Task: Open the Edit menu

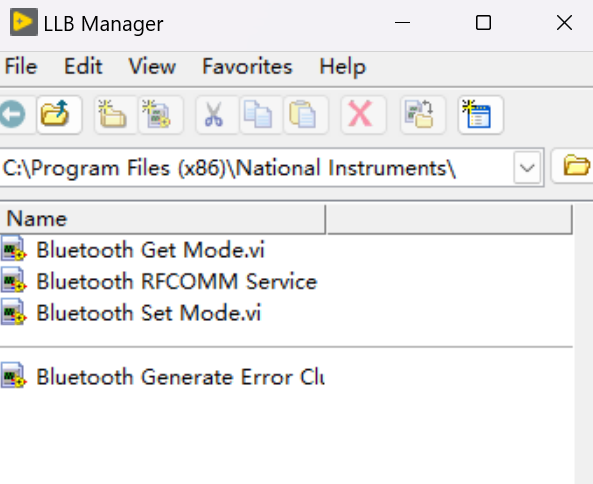Action: [83, 67]
